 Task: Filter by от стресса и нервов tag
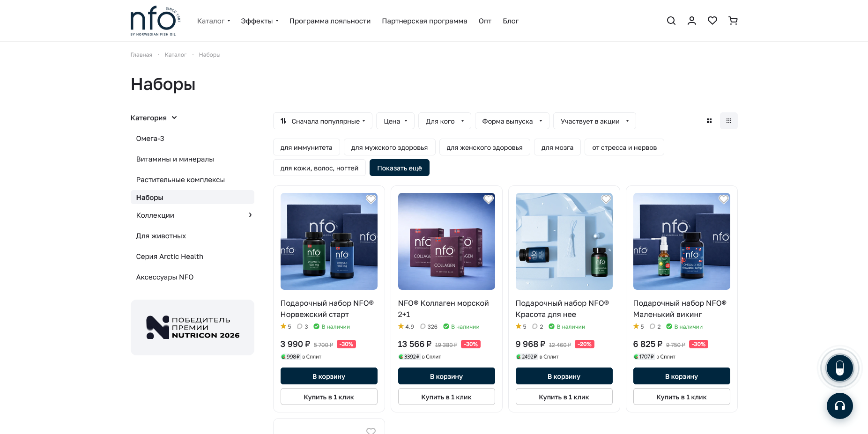pyautogui.click(x=624, y=147)
